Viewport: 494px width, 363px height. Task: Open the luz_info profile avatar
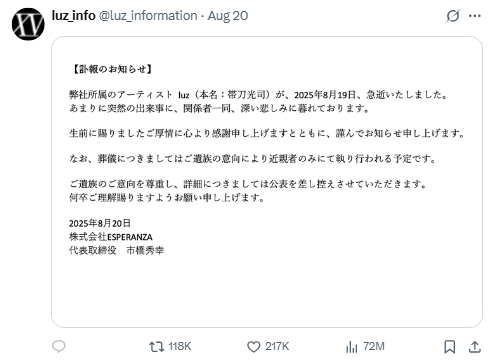[x=28, y=24]
